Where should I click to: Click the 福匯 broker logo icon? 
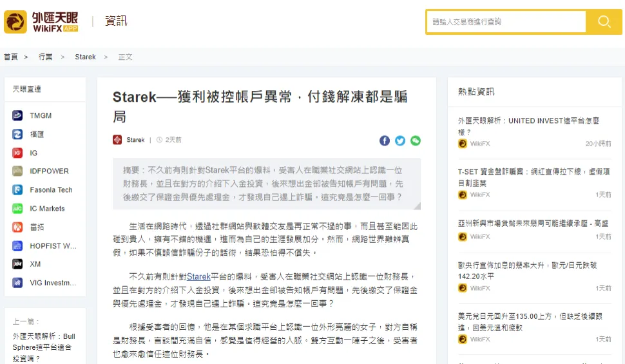[17, 135]
